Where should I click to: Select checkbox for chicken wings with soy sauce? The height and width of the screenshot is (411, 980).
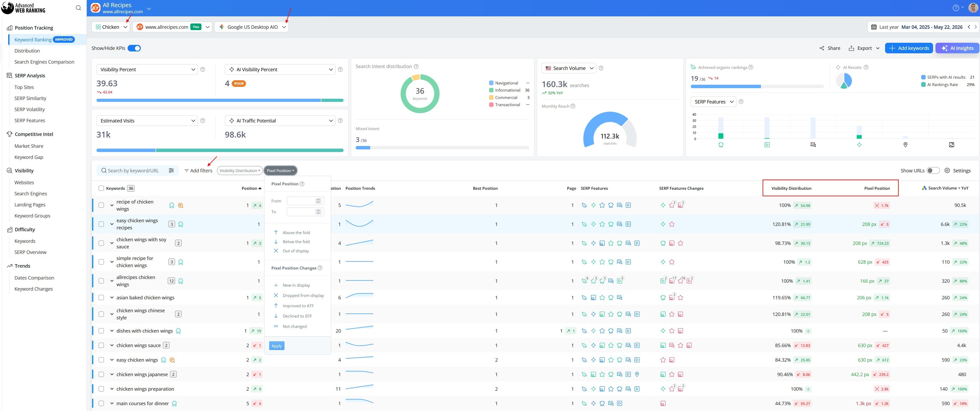click(101, 243)
